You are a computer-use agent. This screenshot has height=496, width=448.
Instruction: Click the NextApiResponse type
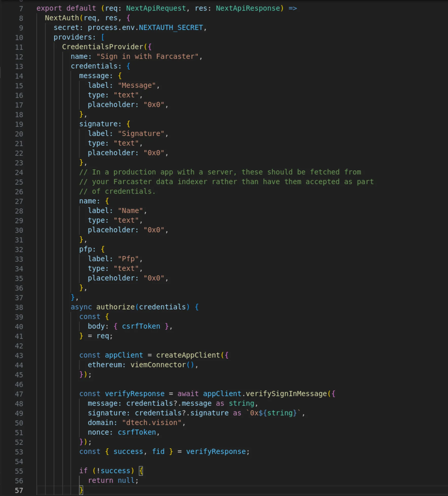(x=248, y=8)
